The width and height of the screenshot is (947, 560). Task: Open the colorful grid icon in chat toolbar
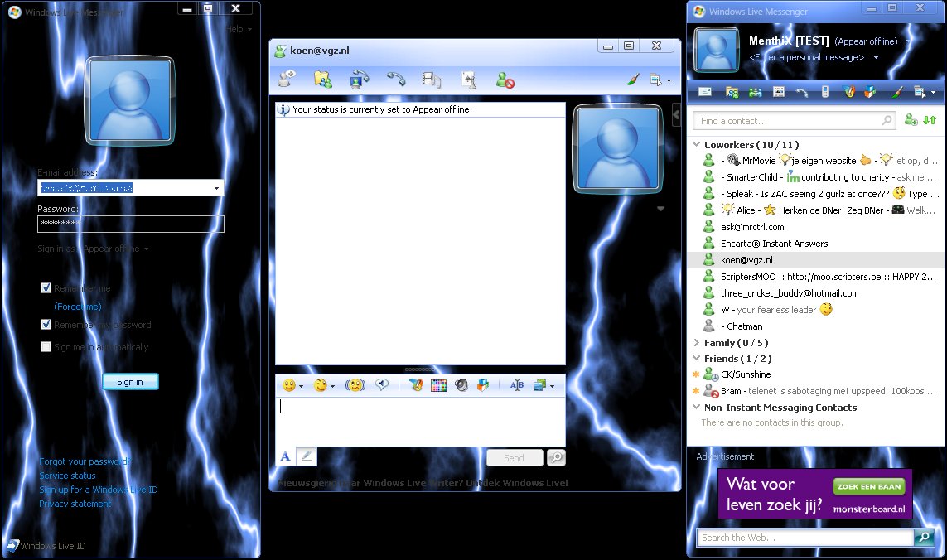pos(438,385)
